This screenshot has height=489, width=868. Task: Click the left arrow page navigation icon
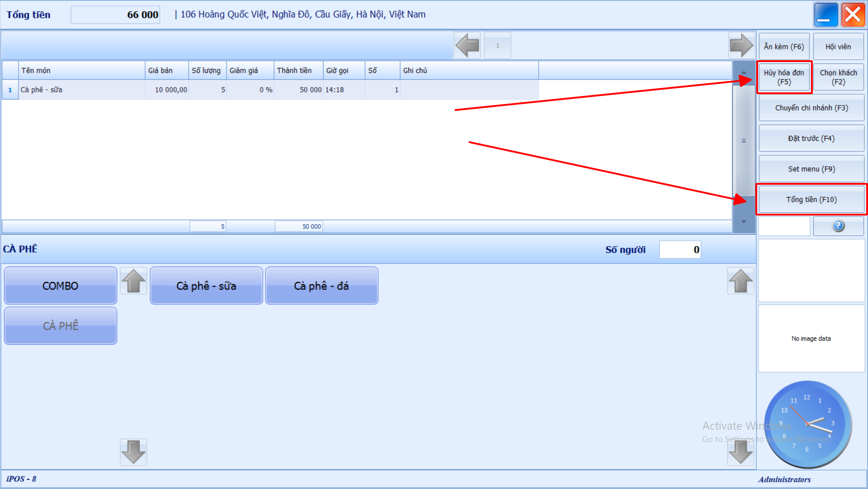(x=467, y=46)
